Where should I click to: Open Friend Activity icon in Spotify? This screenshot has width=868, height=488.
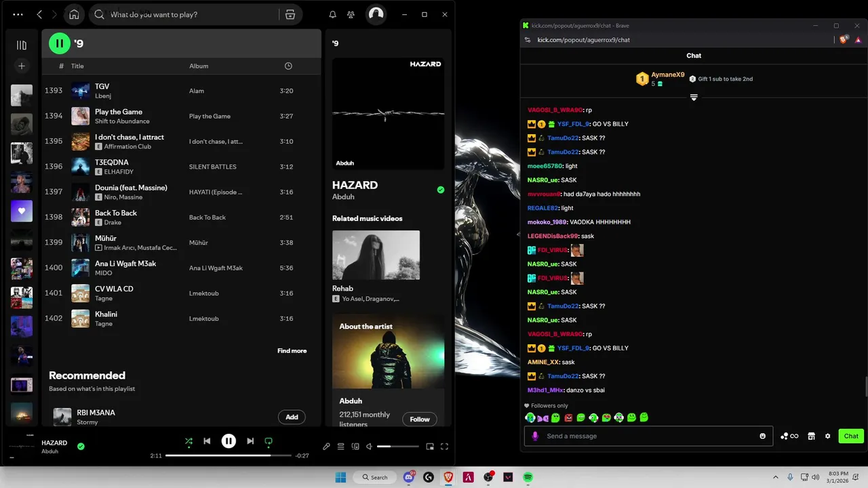(351, 14)
